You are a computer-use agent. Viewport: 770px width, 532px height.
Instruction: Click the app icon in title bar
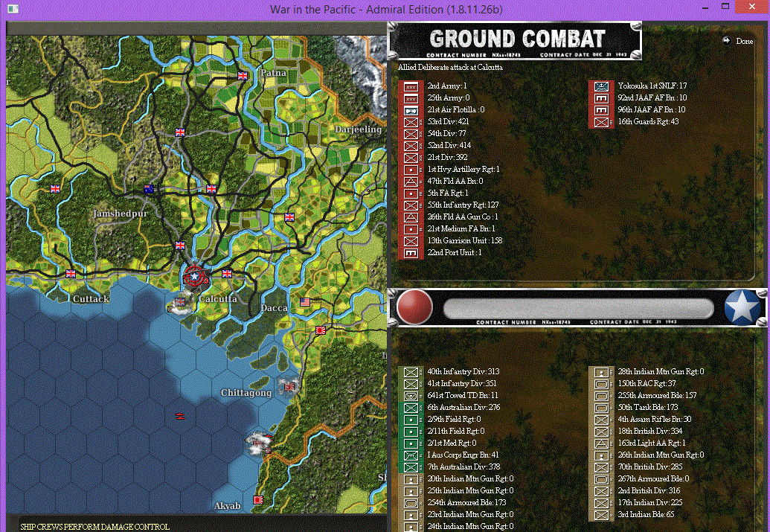click(13, 9)
